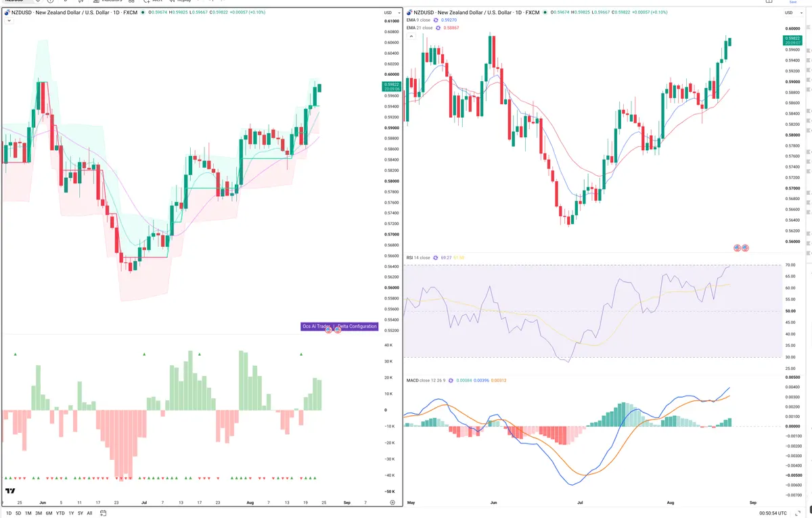This screenshot has width=812, height=518.
Task: Collapse the left chart legend chevron
Action: coord(8,21)
